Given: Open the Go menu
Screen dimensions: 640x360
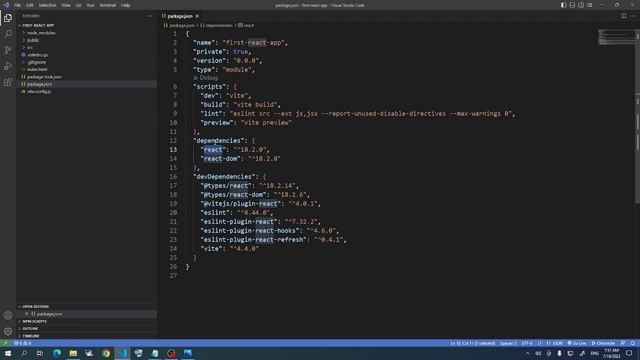Looking at the screenshot, I should 78,5.
